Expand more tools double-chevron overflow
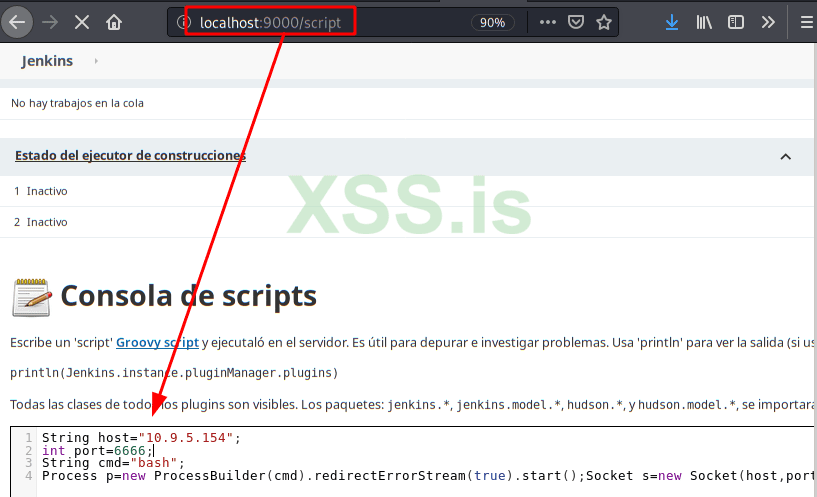The width and height of the screenshot is (817, 497). [x=768, y=22]
